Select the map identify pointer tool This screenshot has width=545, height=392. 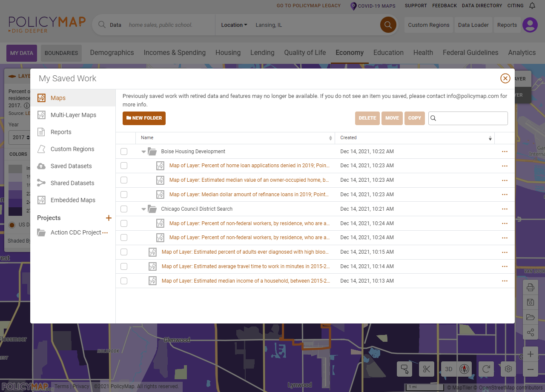tap(404, 369)
